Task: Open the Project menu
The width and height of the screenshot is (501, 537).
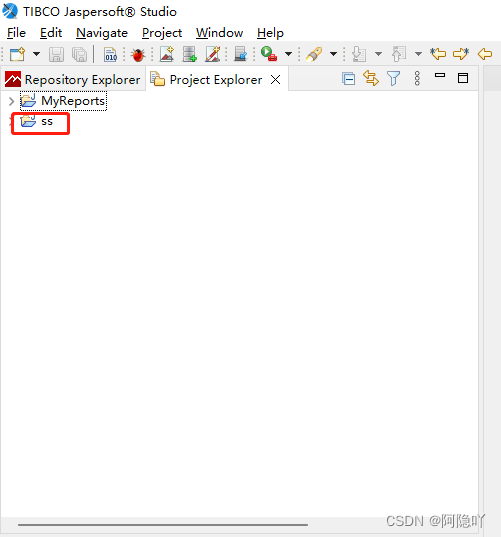Action: [162, 33]
